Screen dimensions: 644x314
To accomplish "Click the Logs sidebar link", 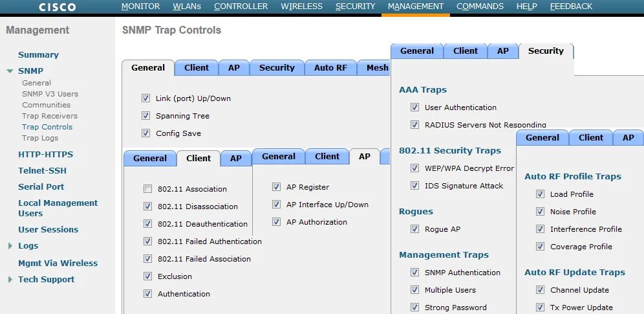I will (28, 246).
